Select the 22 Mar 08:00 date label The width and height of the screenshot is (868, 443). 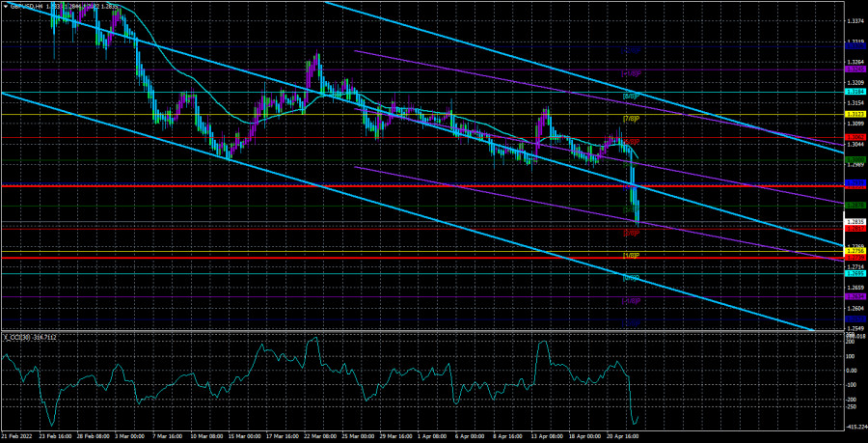point(321,437)
